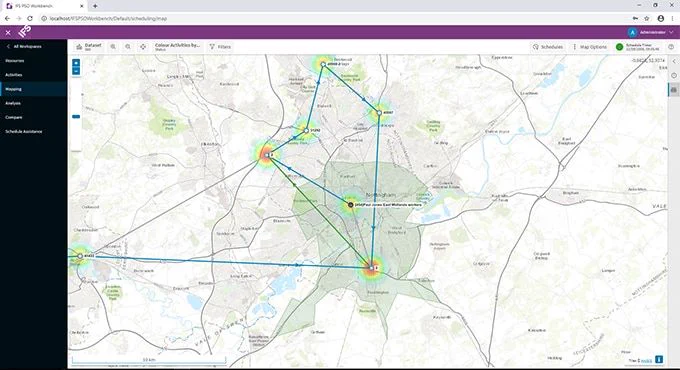Screen dimensions: 680x370
Task: Select the Mapping workspace
Action: (x=33, y=89)
